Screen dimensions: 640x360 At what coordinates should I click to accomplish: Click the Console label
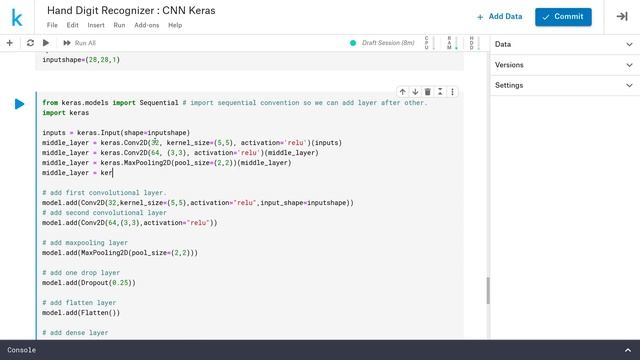(22, 350)
